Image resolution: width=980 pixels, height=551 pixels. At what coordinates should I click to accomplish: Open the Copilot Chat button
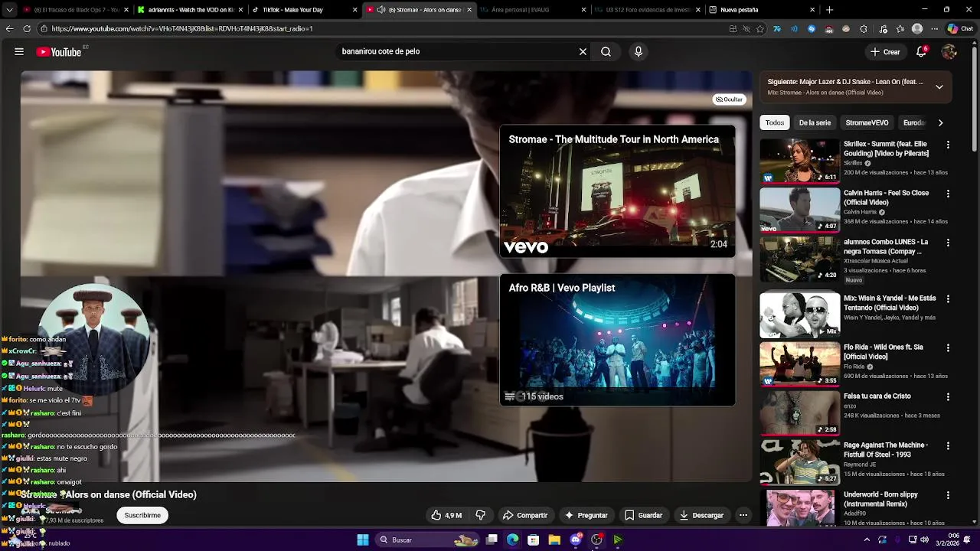coord(960,28)
